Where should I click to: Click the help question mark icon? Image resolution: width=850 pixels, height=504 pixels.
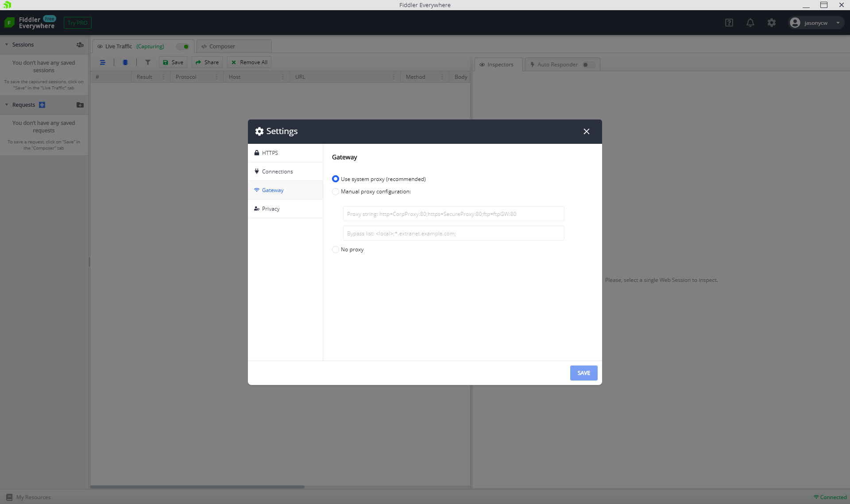729,23
